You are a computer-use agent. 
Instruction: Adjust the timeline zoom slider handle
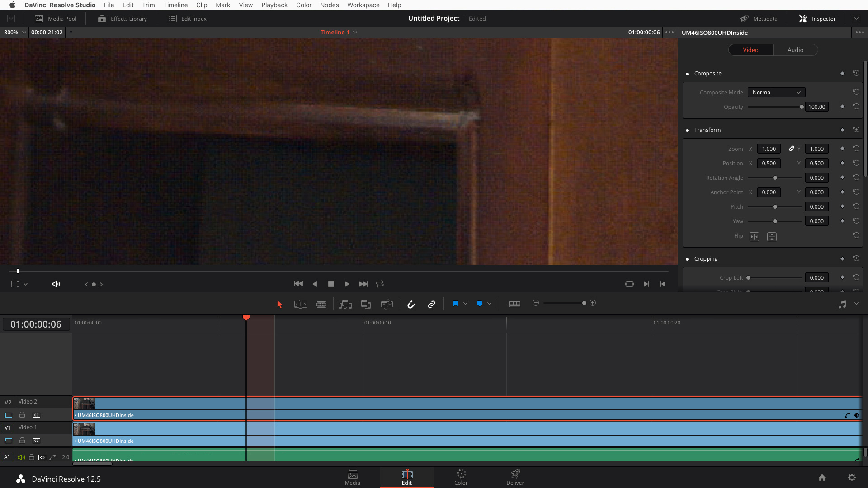pyautogui.click(x=584, y=303)
